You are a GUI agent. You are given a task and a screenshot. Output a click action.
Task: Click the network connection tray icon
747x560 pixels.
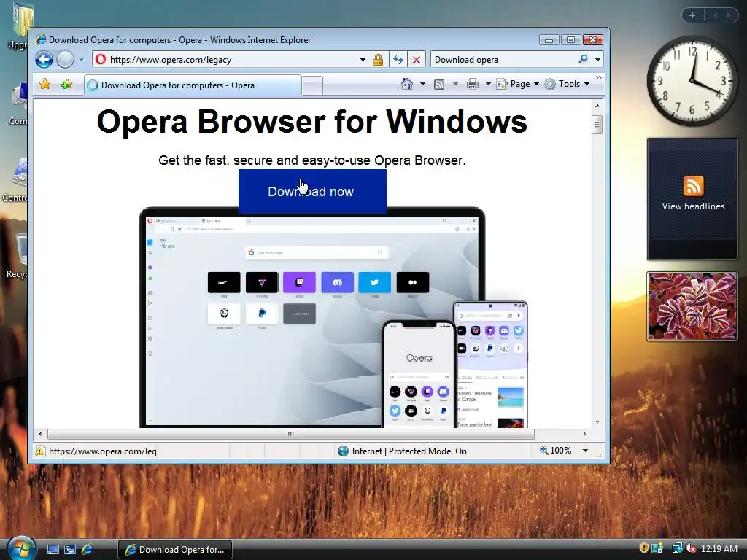677,548
